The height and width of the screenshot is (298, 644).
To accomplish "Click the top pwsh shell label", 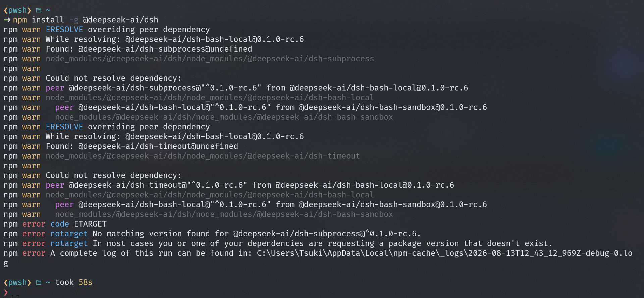I will point(17,10).
